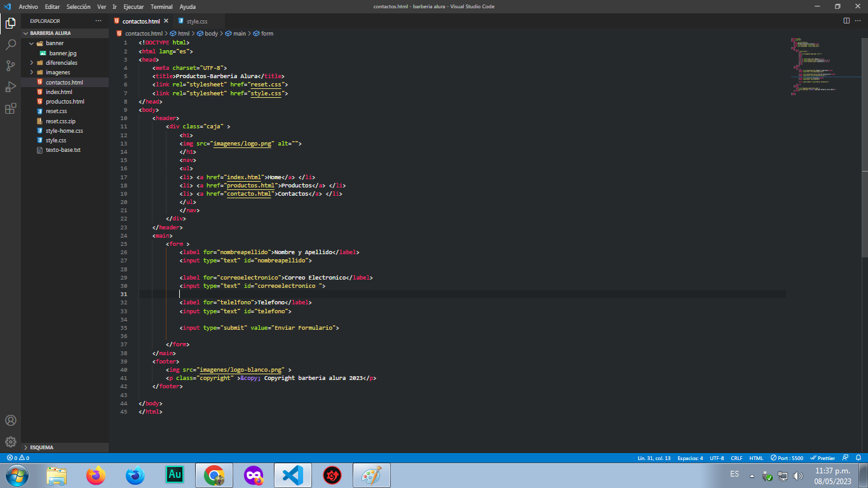This screenshot has height=488, width=868.
Task: Open the Source Control view
Action: coord(10,65)
